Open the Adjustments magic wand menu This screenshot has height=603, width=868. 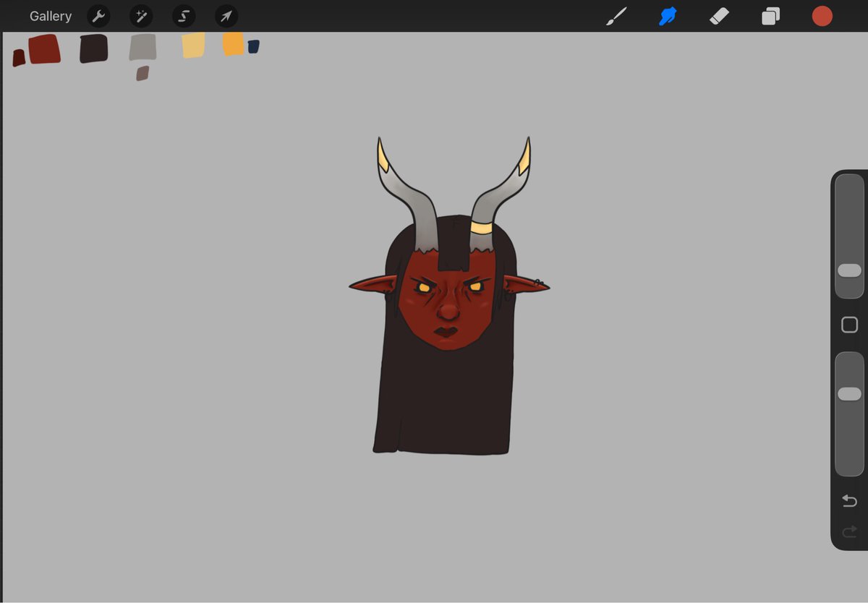coord(141,16)
